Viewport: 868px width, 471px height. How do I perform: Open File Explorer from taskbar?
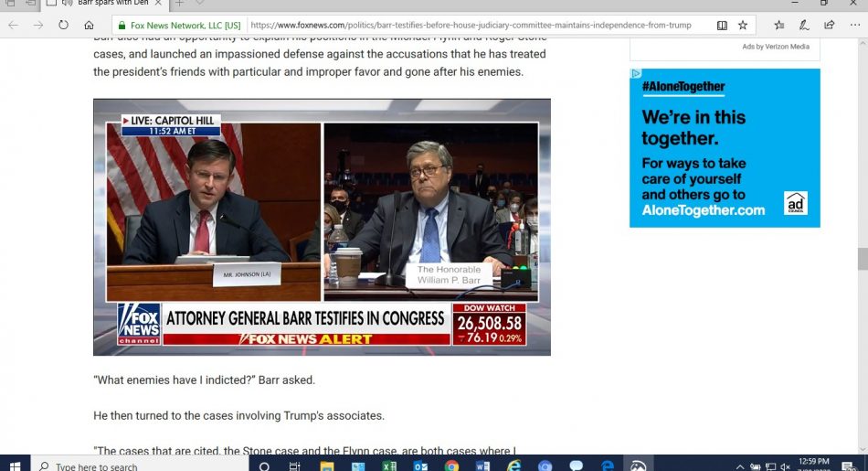(326, 466)
